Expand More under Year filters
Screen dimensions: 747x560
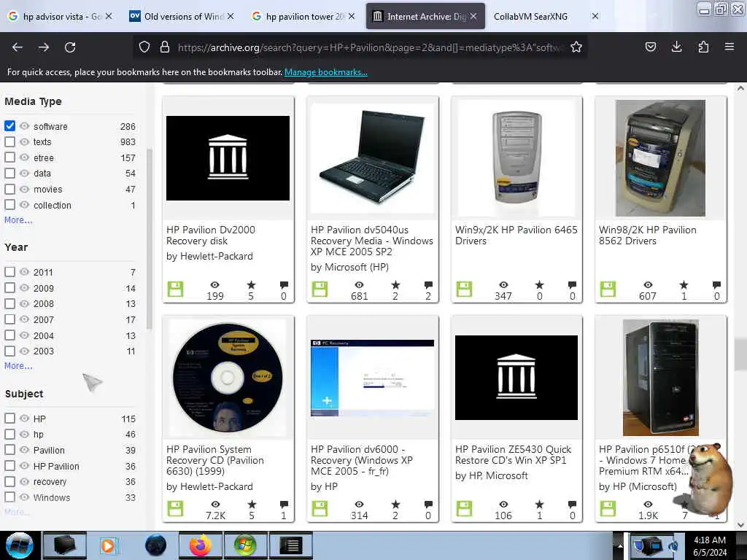[x=18, y=366]
